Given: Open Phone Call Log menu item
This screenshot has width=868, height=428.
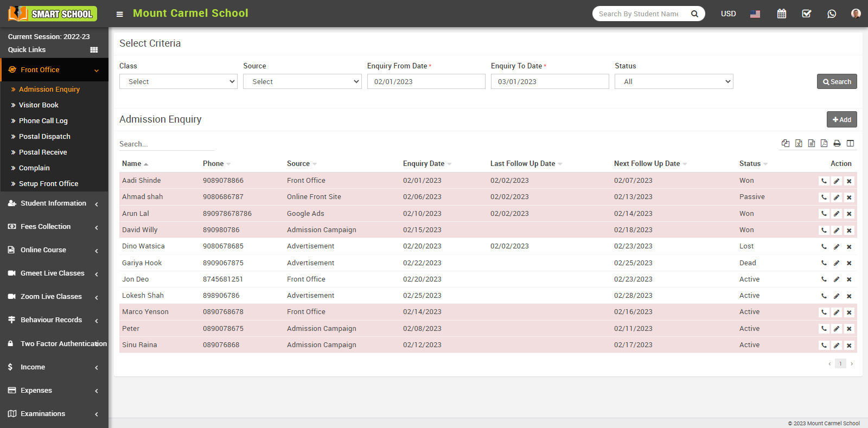Looking at the screenshot, I should coord(43,121).
